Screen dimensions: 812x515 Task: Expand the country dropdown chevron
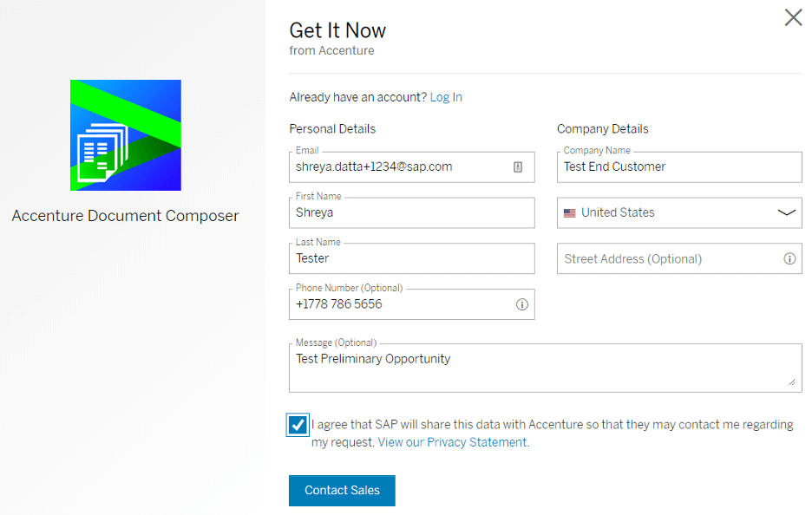coord(786,212)
